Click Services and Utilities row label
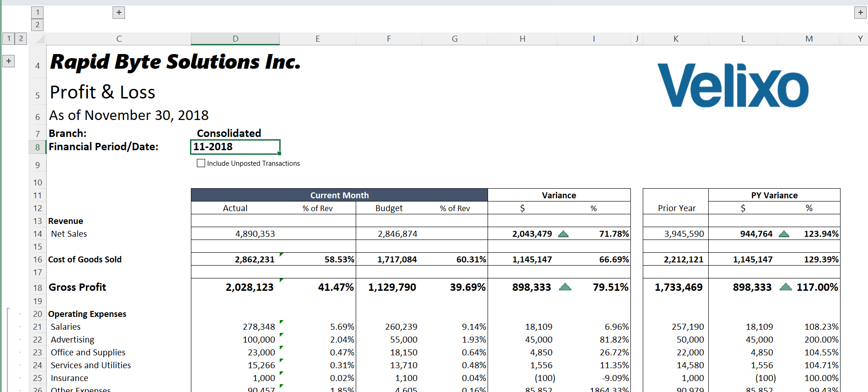868x392 pixels. pos(91,365)
